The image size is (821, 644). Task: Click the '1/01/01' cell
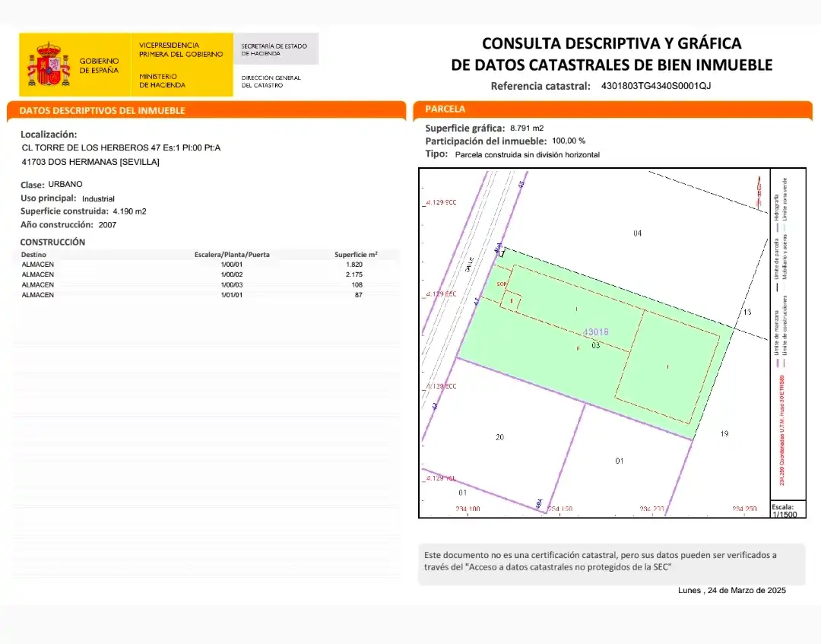[232, 295]
